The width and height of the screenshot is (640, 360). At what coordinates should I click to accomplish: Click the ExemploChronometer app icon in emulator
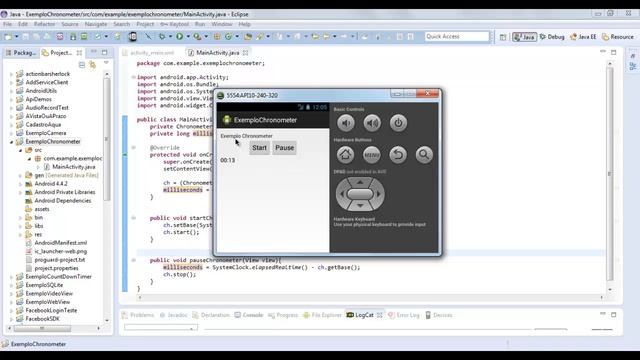click(227, 120)
